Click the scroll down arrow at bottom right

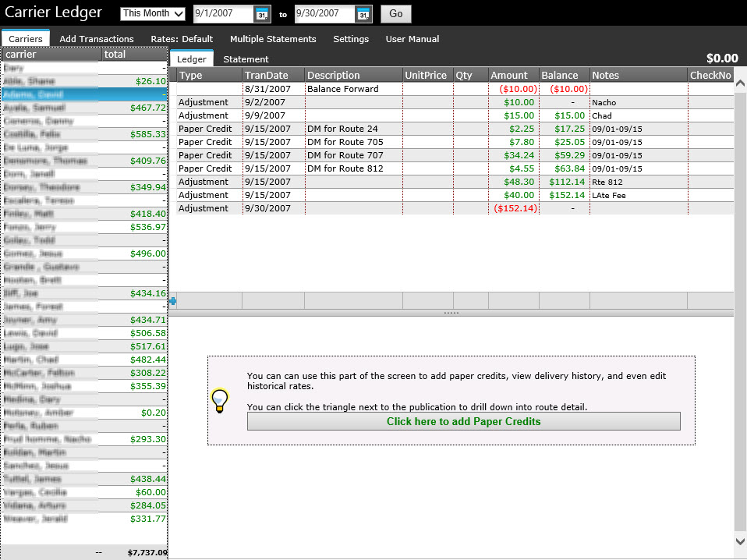tap(740, 541)
